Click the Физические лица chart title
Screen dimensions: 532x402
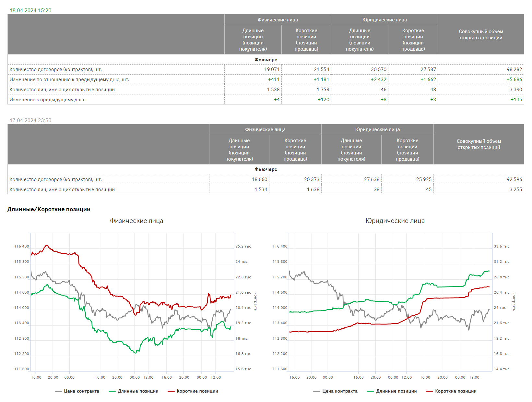click(x=136, y=221)
